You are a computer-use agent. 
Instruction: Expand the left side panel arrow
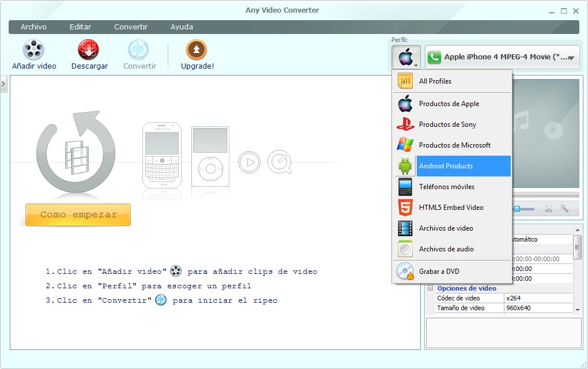[x=3, y=84]
